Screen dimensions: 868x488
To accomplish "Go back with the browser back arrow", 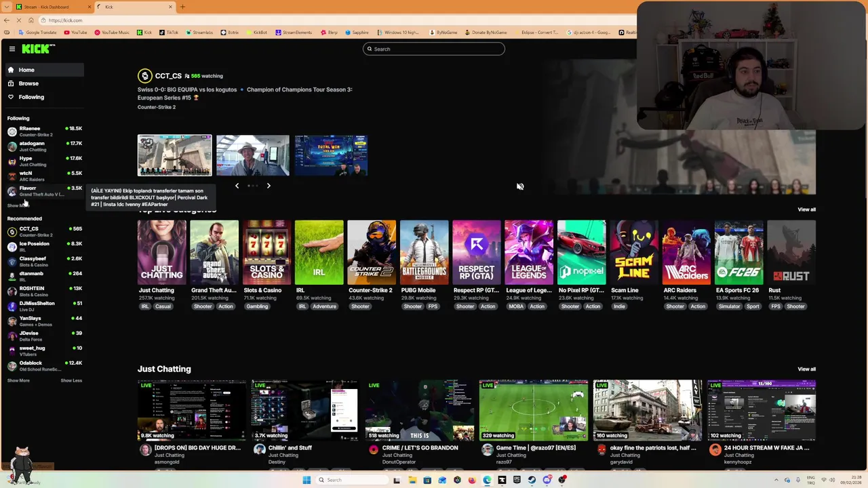I will 7,20.
